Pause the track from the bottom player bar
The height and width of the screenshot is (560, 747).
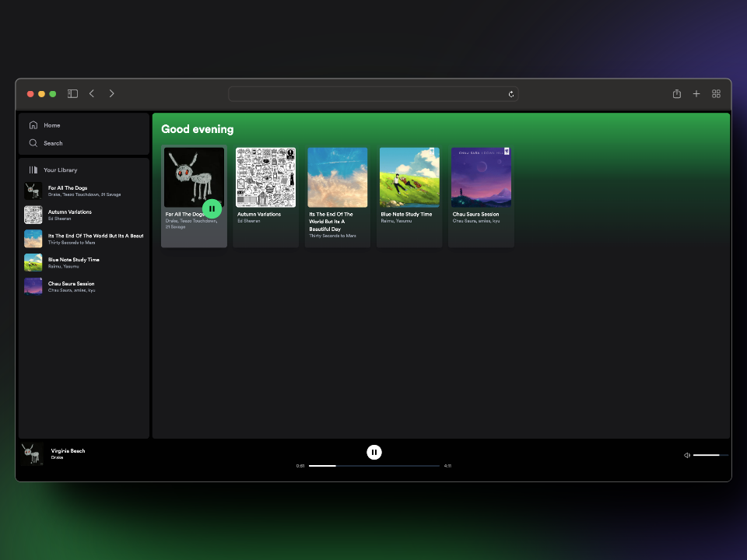point(374,452)
